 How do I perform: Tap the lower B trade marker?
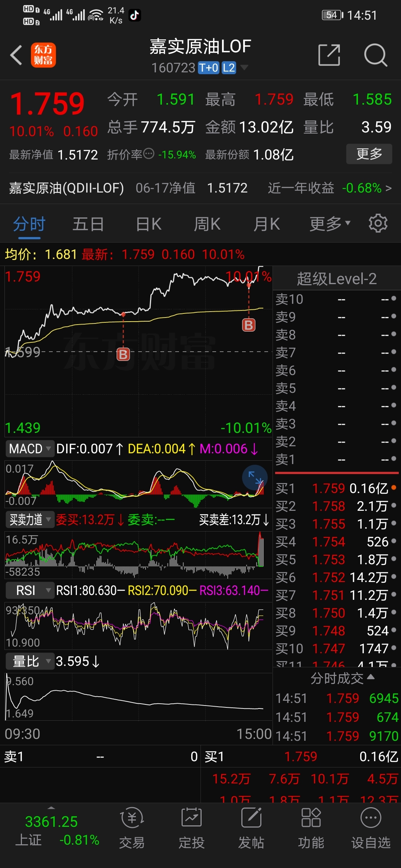coord(123,354)
